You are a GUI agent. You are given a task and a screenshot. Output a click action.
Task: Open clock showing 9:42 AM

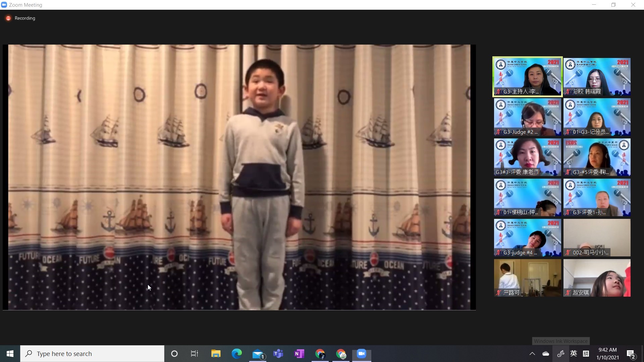coord(608,354)
